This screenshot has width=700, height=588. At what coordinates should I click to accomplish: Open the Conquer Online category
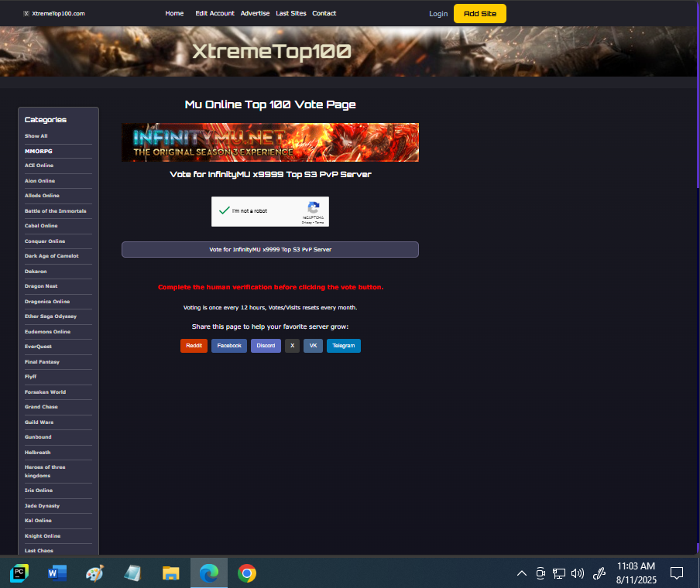45,241
